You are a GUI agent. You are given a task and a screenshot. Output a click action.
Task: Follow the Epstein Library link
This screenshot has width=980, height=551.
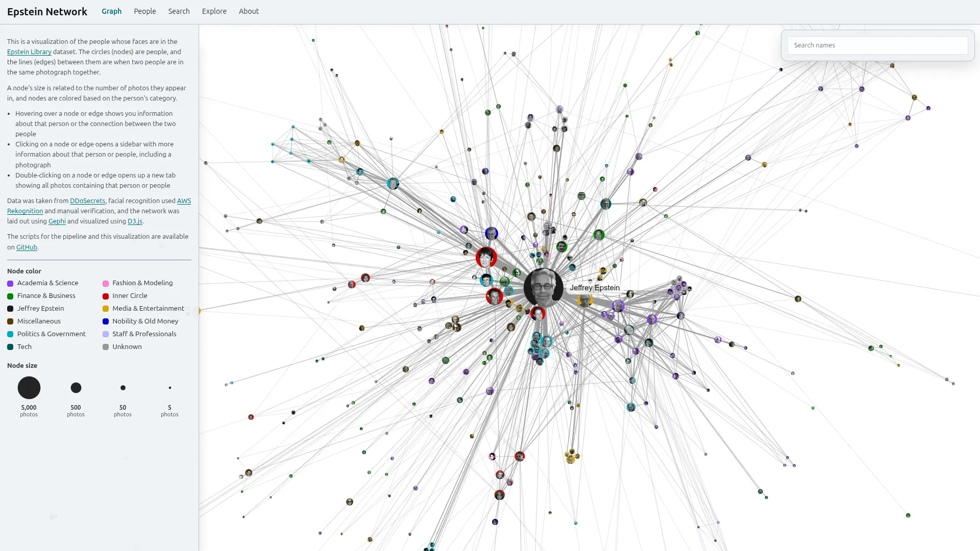(x=29, y=52)
